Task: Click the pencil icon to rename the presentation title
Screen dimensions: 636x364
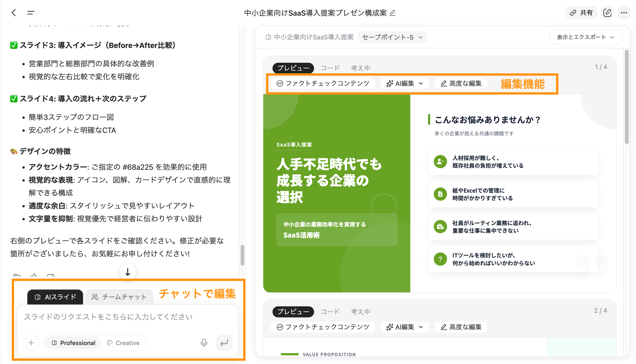Action: [x=393, y=13]
